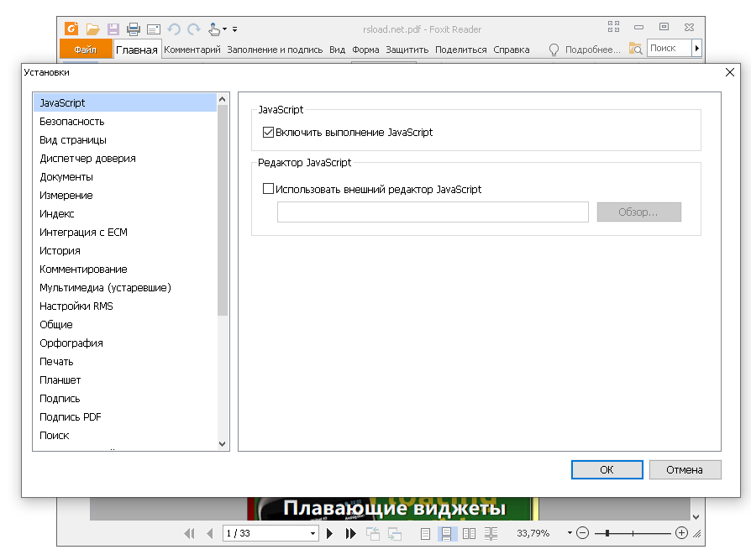
Task: Click the form/email icon in the quick toolbar
Action: tap(153, 29)
